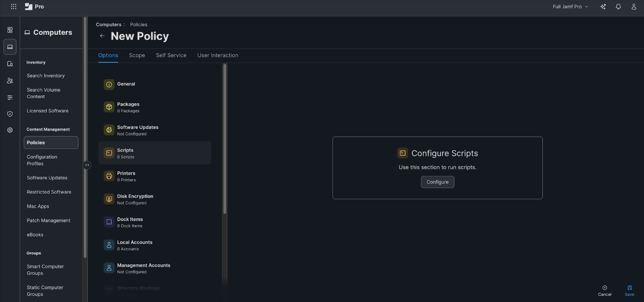
Task: Open the Full Jamf Pro dropdown
Action: click(x=570, y=6)
